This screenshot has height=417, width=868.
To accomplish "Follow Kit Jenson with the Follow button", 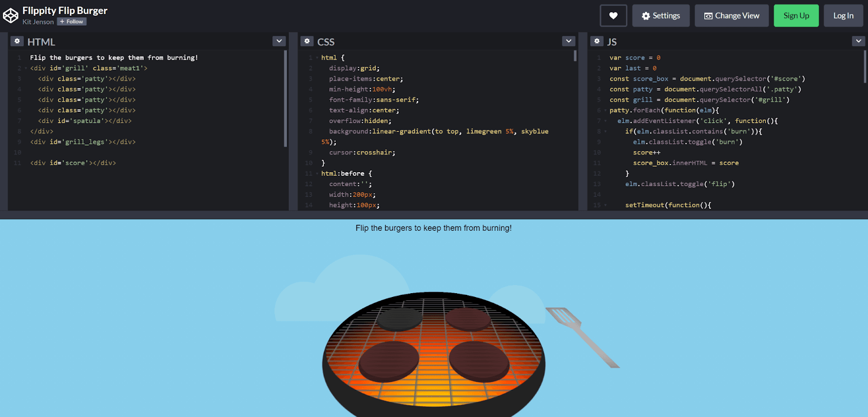I will pyautogui.click(x=72, y=22).
